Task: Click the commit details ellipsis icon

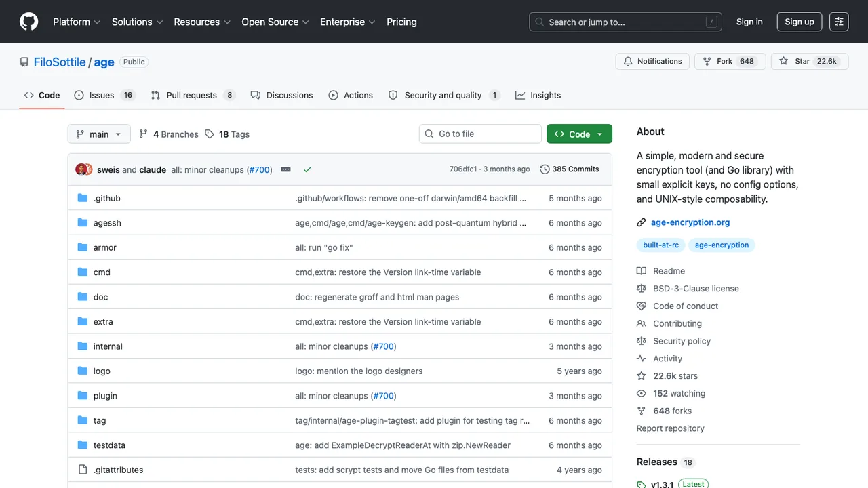Action: (x=285, y=169)
